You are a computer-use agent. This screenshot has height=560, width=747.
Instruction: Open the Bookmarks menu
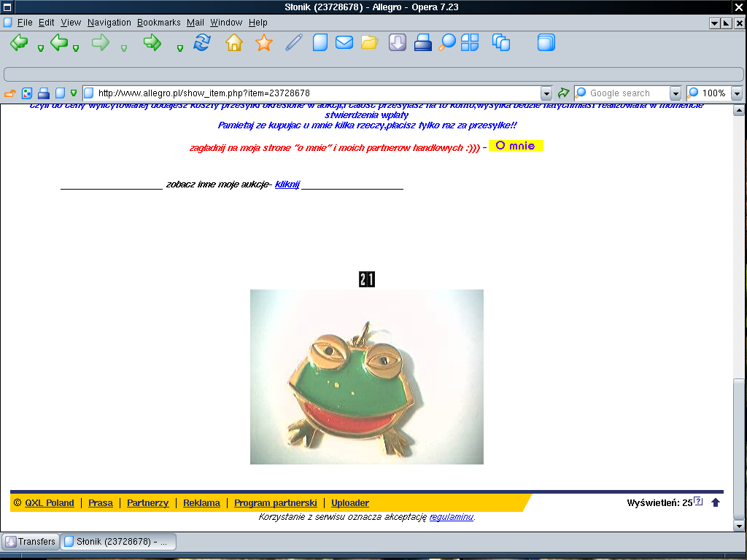point(158,23)
